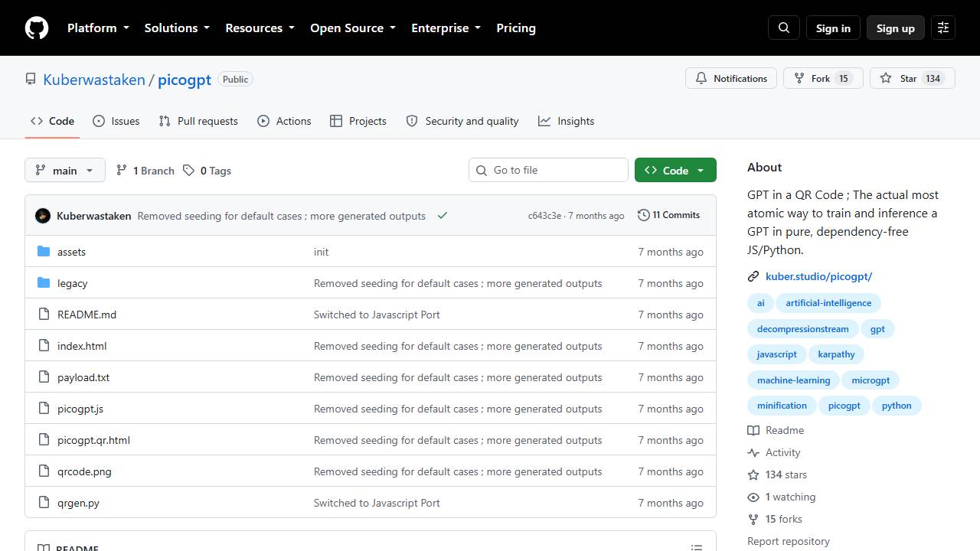Open the search magnifier icon

pos(784,28)
